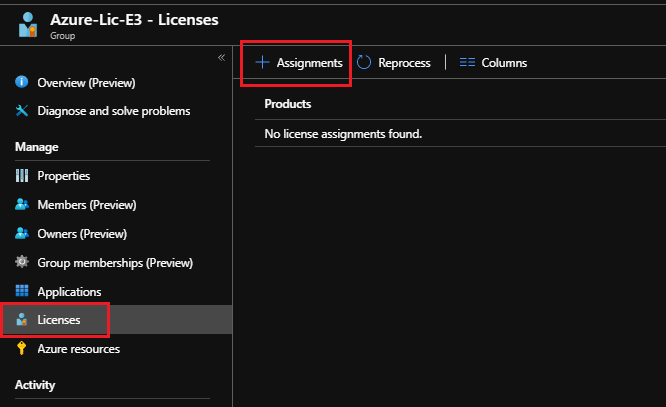This screenshot has height=407, width=666.
Task: Open Group memberships (Preview) page
Action: [x=114, y=262]
